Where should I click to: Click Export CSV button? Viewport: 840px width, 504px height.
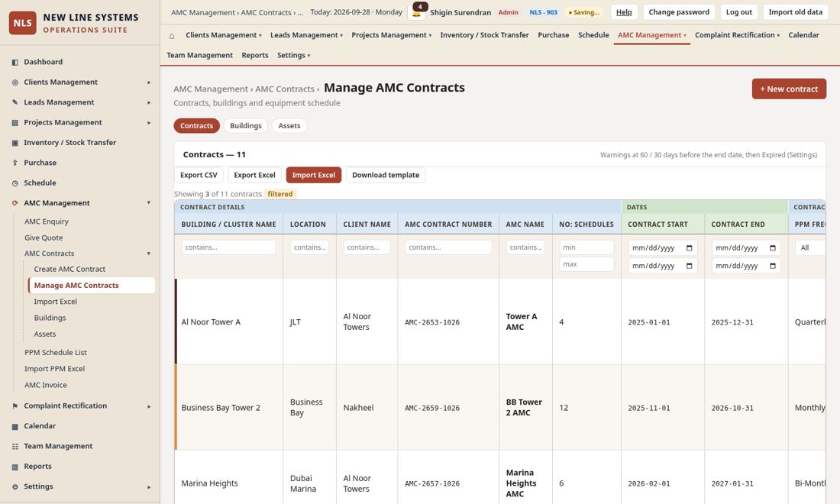[x=199, y=175]
